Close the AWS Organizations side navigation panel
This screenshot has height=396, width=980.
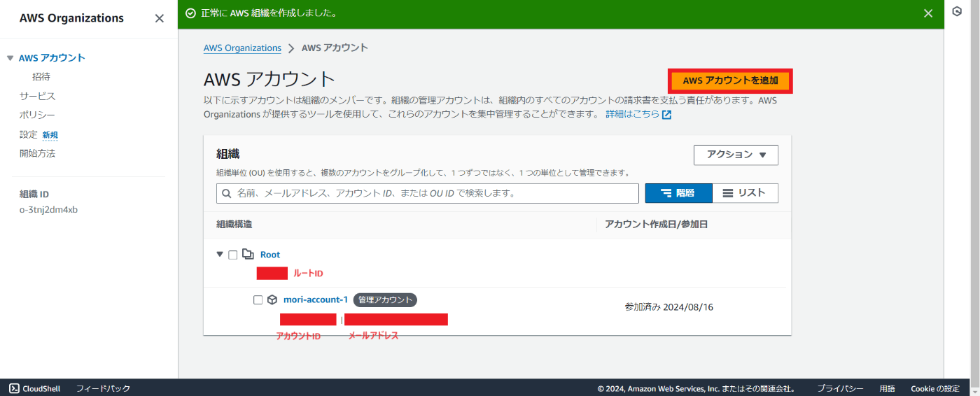click(x=160, y=18)
